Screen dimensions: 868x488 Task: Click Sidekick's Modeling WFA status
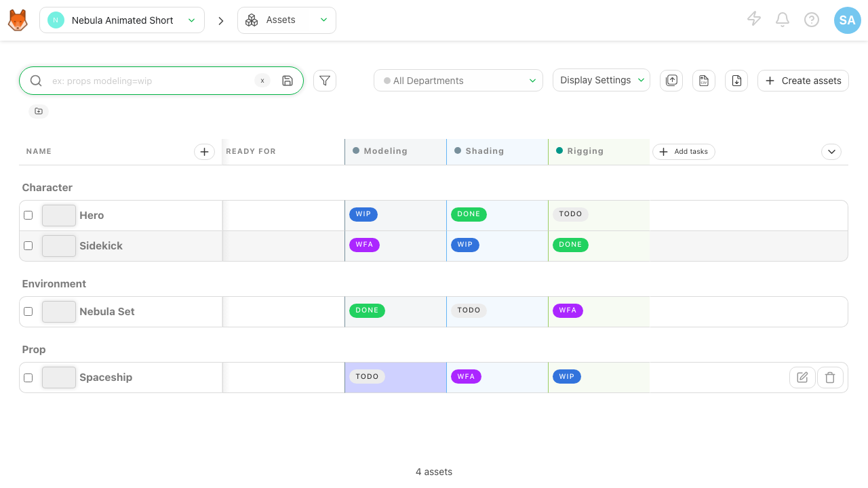click(x=364, y=245)
